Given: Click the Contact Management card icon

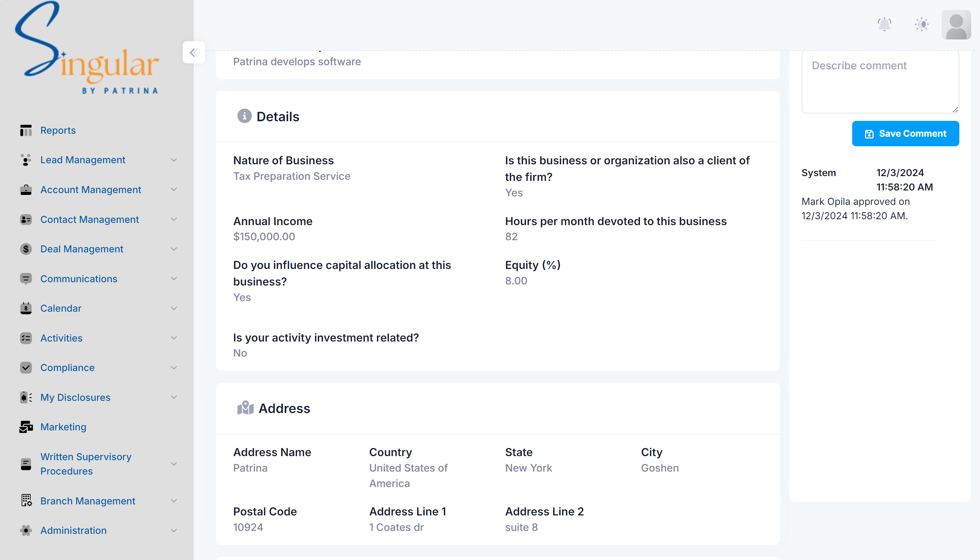Looking at the screenshot, I should (26, 220).
